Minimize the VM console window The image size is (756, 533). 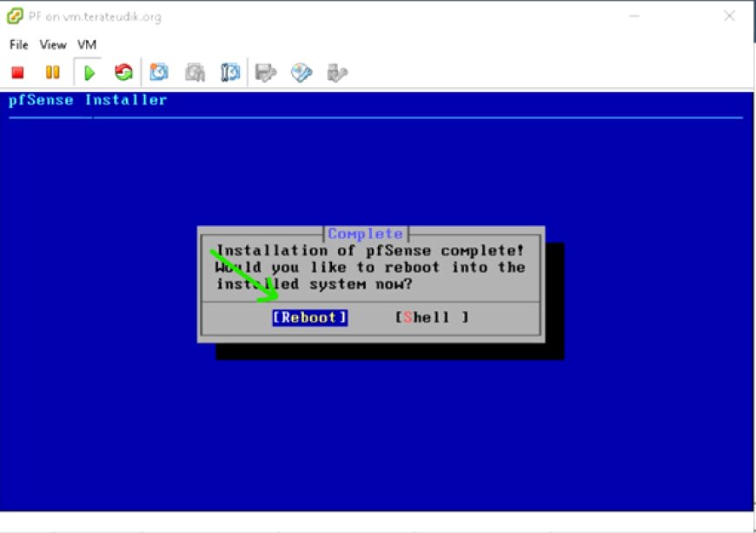tap(634, 16)
